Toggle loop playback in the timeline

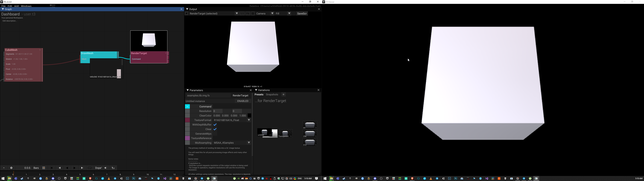point(90,168)
